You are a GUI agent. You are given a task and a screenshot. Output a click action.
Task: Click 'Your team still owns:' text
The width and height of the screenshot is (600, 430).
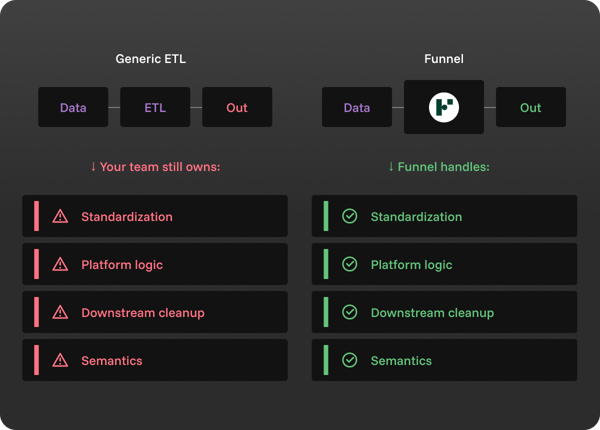point(160,167)
